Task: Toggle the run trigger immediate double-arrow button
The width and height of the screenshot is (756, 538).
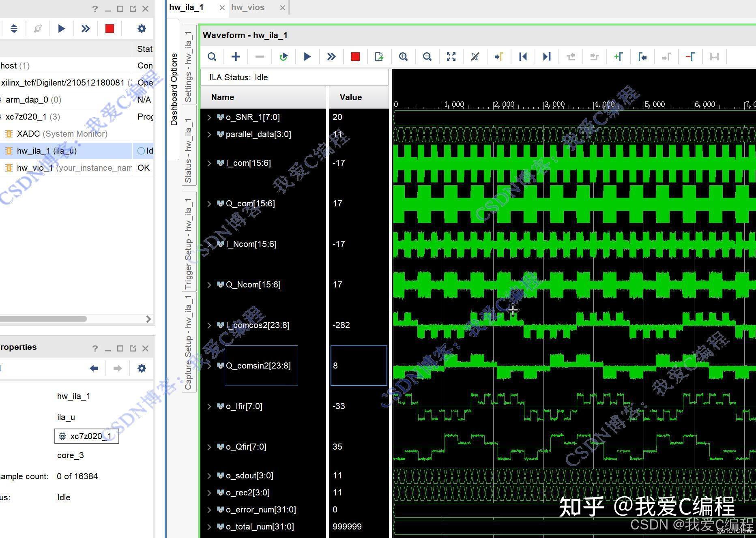Action: [331, 57]
